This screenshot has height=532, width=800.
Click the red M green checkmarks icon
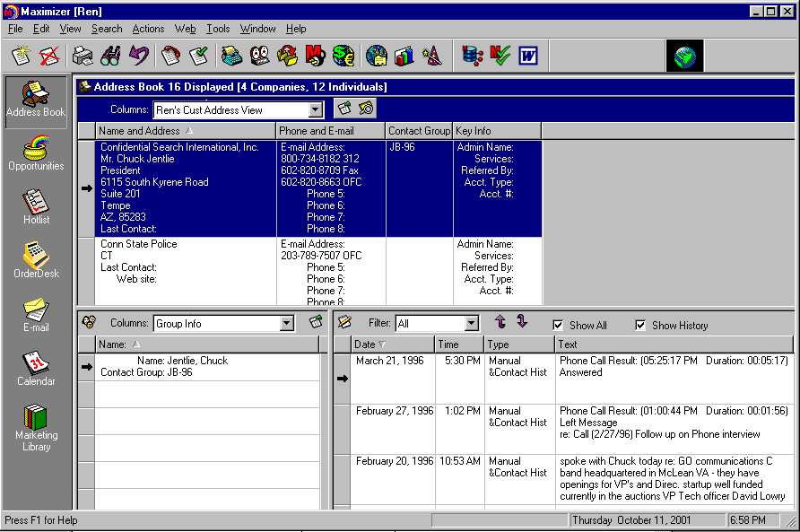coord(500,56)
